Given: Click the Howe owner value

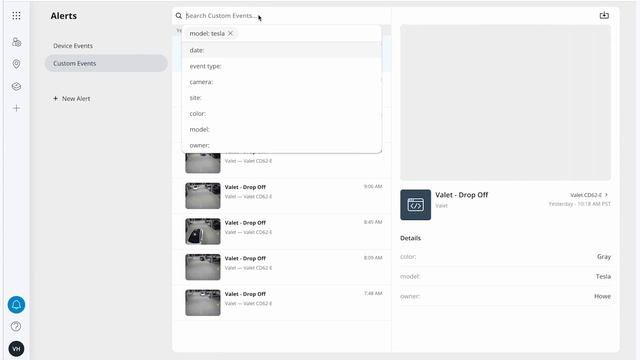Looking at the screenshot, I should [x=602, y=296].
